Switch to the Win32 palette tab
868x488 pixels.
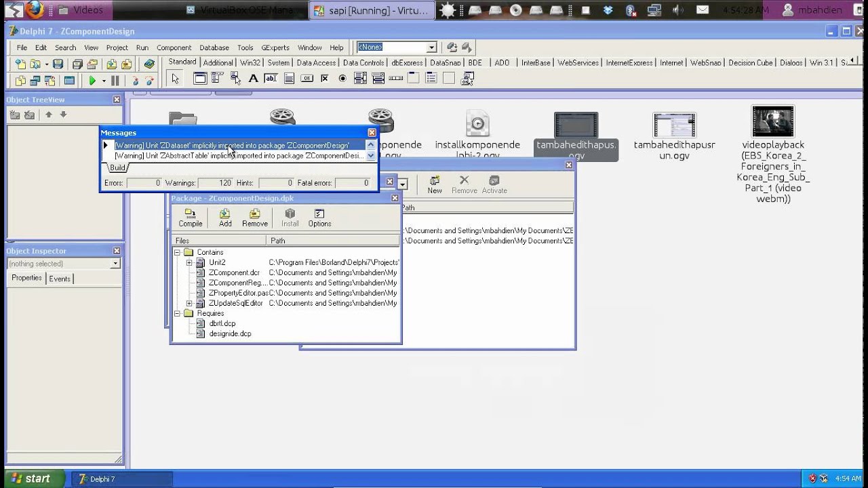click(x=250, y=62)
